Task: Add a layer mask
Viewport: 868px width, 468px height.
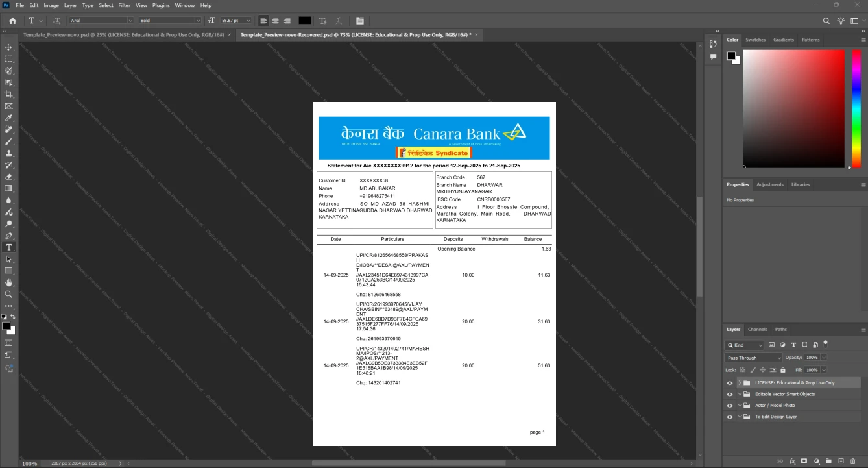Action: 804,461
